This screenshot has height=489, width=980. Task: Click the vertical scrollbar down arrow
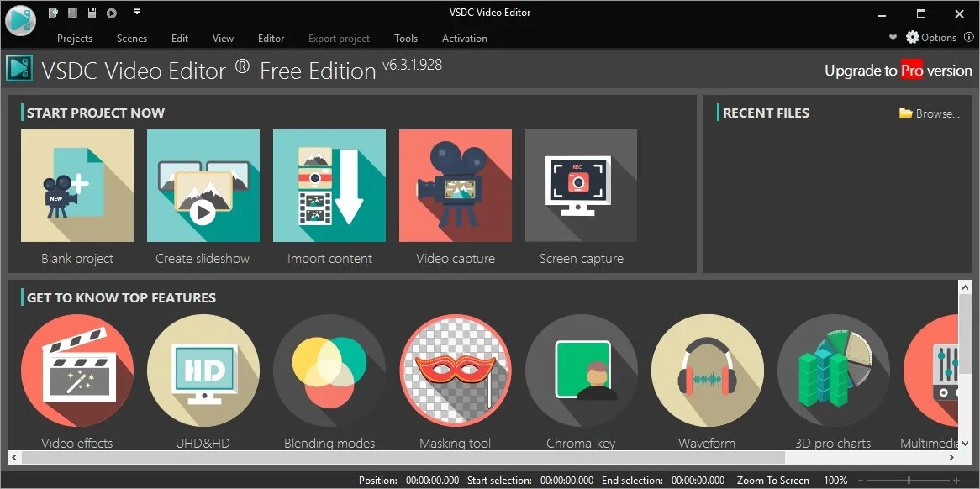pos(964,444)
